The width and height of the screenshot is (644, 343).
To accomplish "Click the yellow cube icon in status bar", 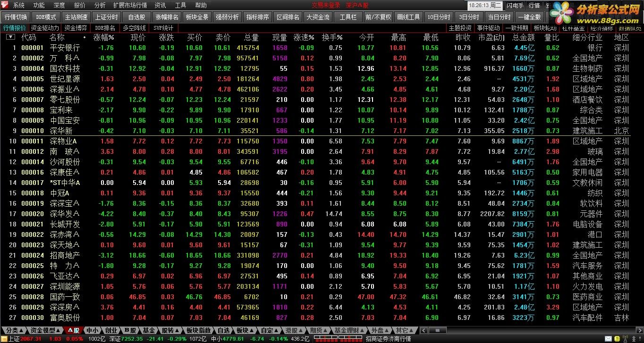I will point(617,339).
